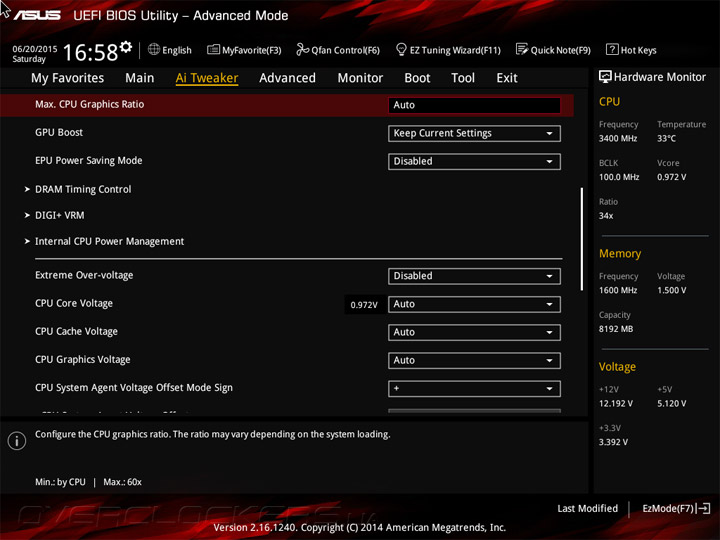Open the Extreme Over-voltage dropdown
Viewport: 720px width, 540px height.
(x=474, y=276)
